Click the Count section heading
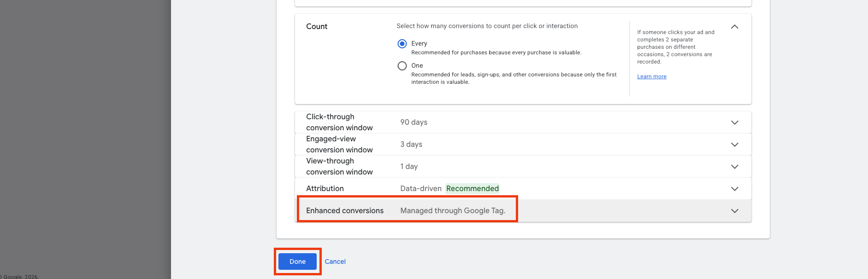The image size is (868, 279). click(x=317, y=27)
